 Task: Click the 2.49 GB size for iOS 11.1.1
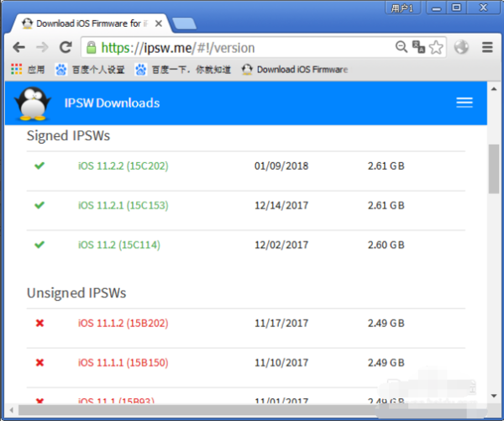pos(386,363)
